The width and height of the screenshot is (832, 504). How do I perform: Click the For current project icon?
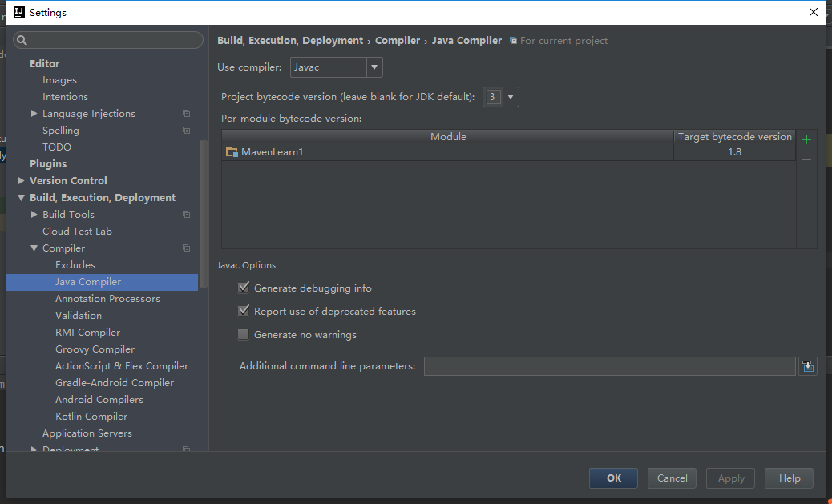pyautogui.click(x=513, y=41)
